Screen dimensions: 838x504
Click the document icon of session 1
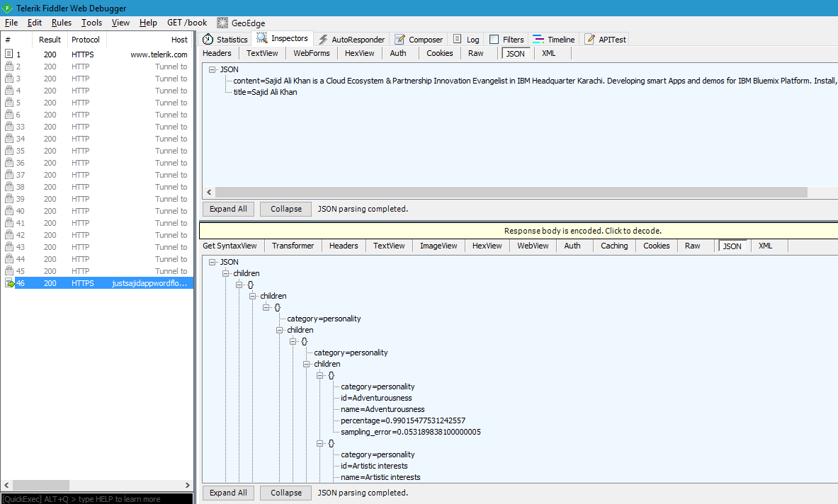[9, 53]
